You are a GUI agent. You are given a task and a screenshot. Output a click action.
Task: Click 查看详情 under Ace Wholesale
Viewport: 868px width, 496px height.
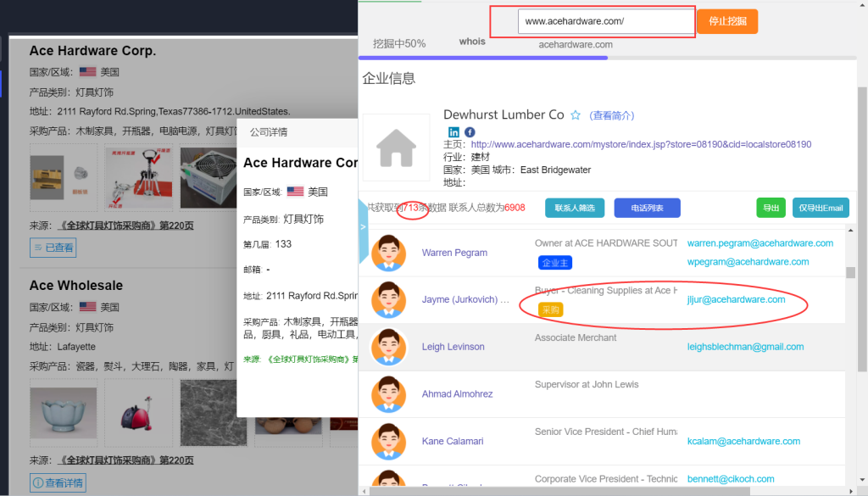coord(58,483)
